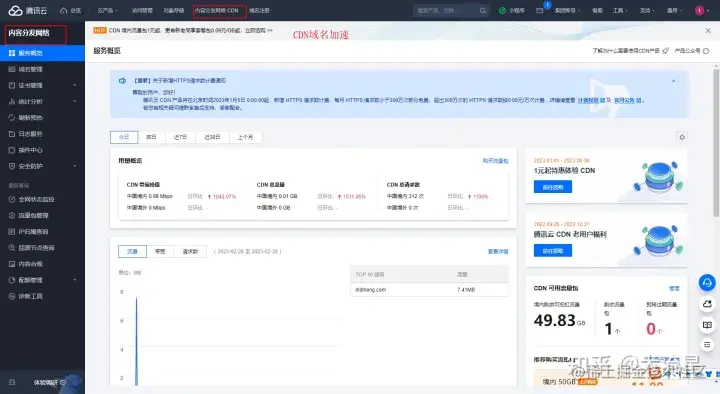720x394 pixels.
Task: Open the 服务概览 sidebar item
Action: point(42,53)
